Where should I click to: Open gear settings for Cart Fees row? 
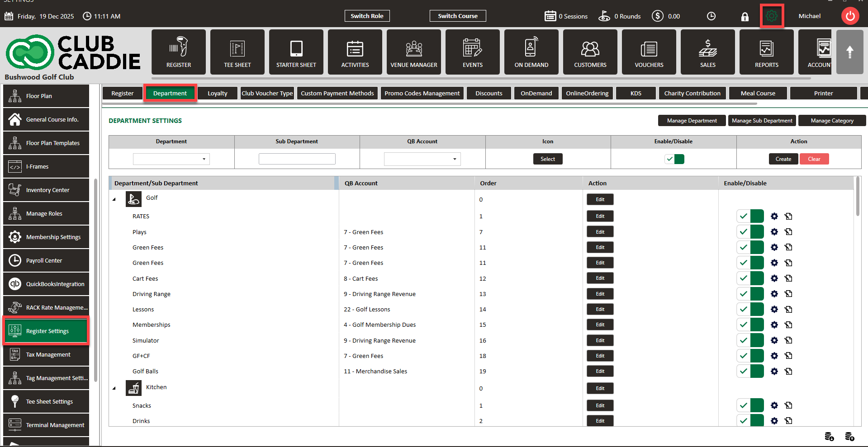[x=774, y=278]
